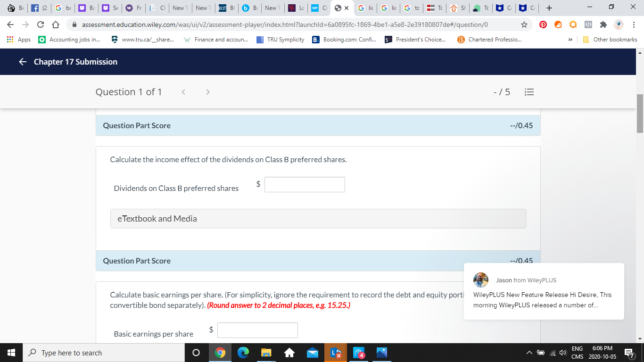The image size is (644, 362).
Task: Click the Windows taskbar search box
Action: click(x=104, y=353)
